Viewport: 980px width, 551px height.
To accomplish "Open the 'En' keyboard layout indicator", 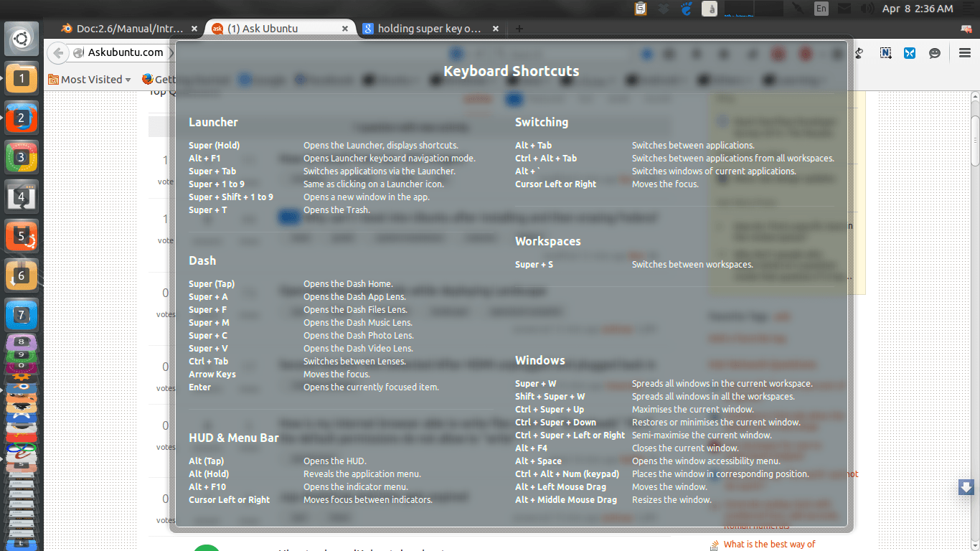I will pos(821,9).
